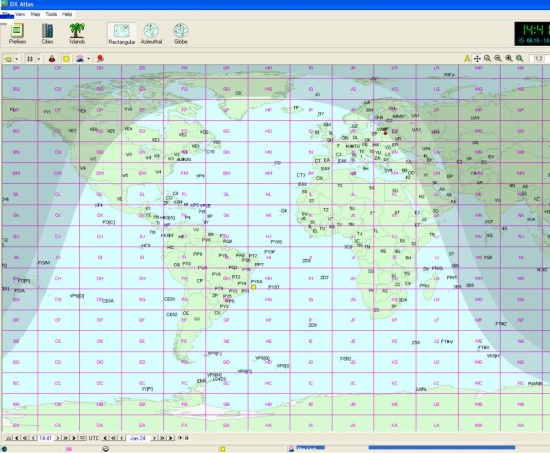Image resolution: width=550 pixels, height=453 pixels.
Task: Click the VP8 prefix label near Falklands
Action: pos(214,354)
